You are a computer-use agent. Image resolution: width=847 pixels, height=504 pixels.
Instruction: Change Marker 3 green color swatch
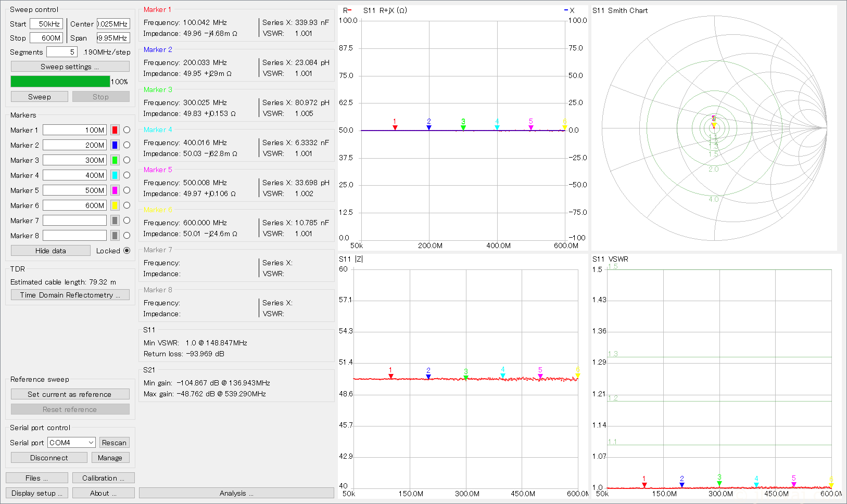[x=115, y=160]
